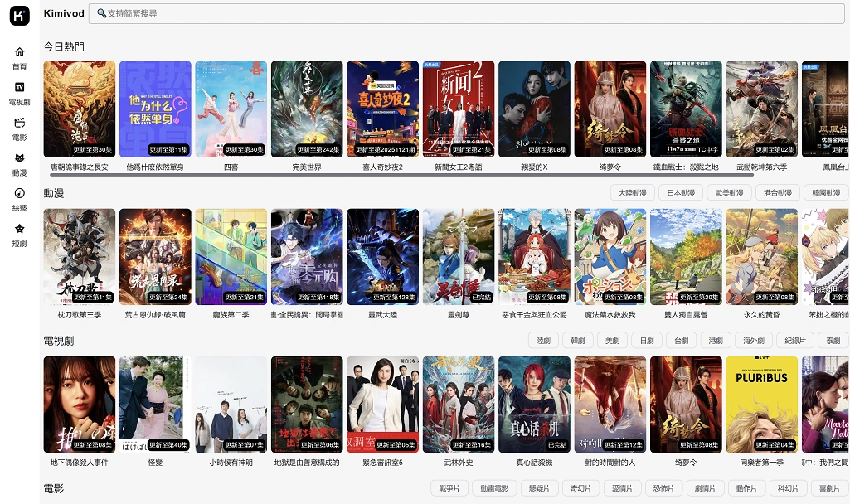Screen dimensions: 850x504
Task: Filter anime by 大陸動漫
Action: pyautogui.click(x=633, y=193)
